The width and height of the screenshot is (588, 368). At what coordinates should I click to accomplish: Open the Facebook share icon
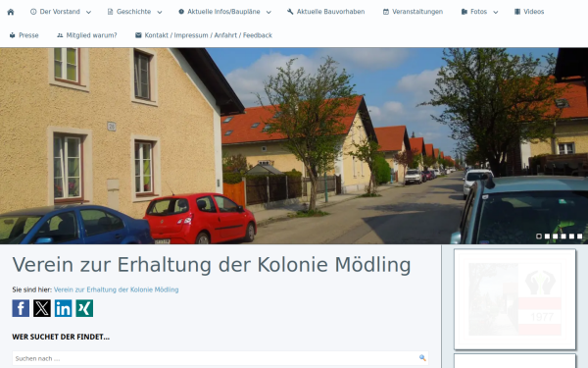click(x=21, y=308)
